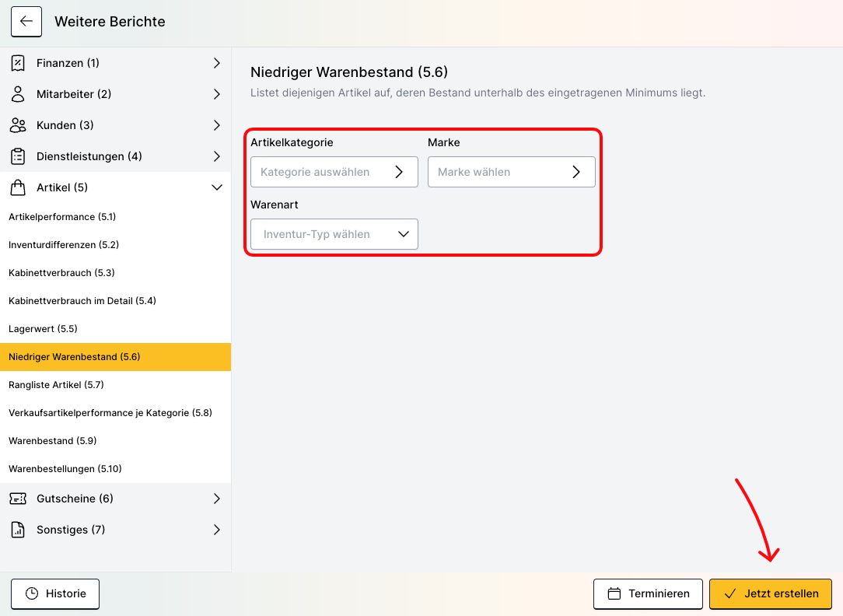This screenshot has height=616, width=843.
Task: Click the Artikel shopping bag icon
Action: 18,187
